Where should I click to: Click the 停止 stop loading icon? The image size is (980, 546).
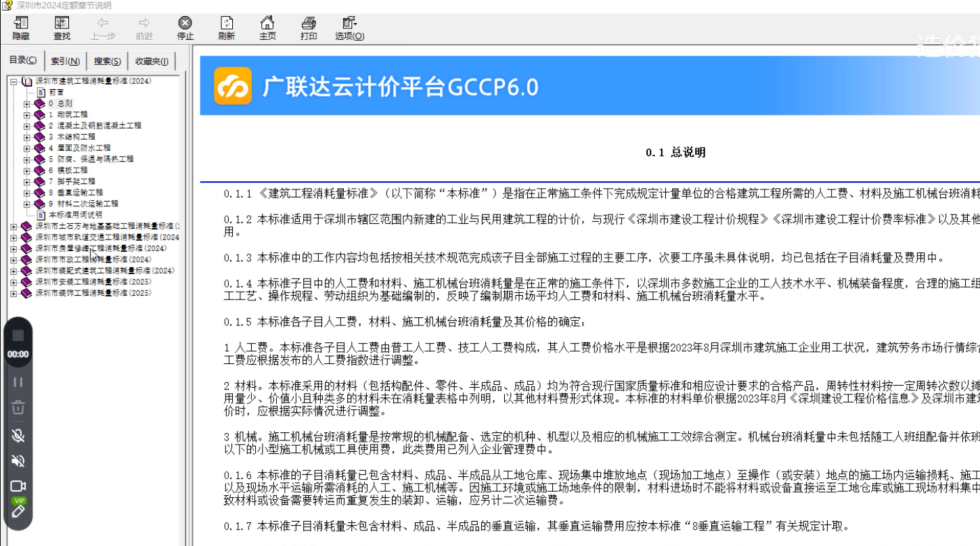(x=184, y=27)
